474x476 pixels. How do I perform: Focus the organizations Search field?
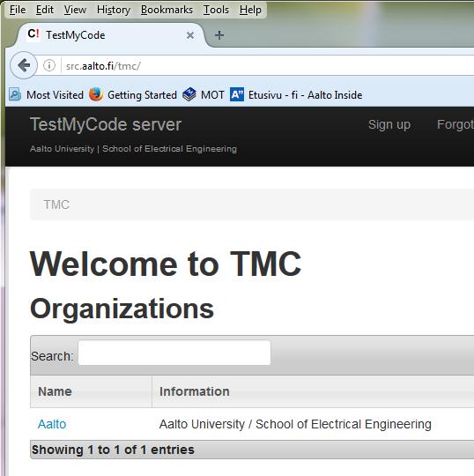point(174,353)
